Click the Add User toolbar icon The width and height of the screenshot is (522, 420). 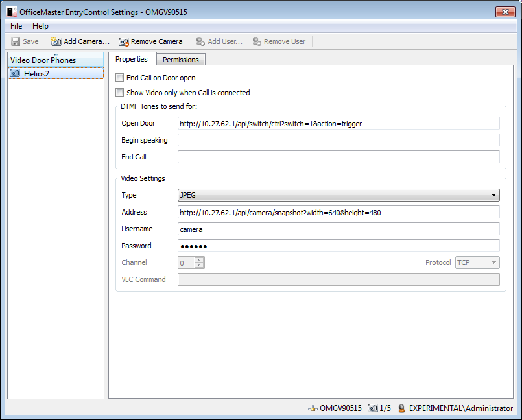click(x=200, y=41)
